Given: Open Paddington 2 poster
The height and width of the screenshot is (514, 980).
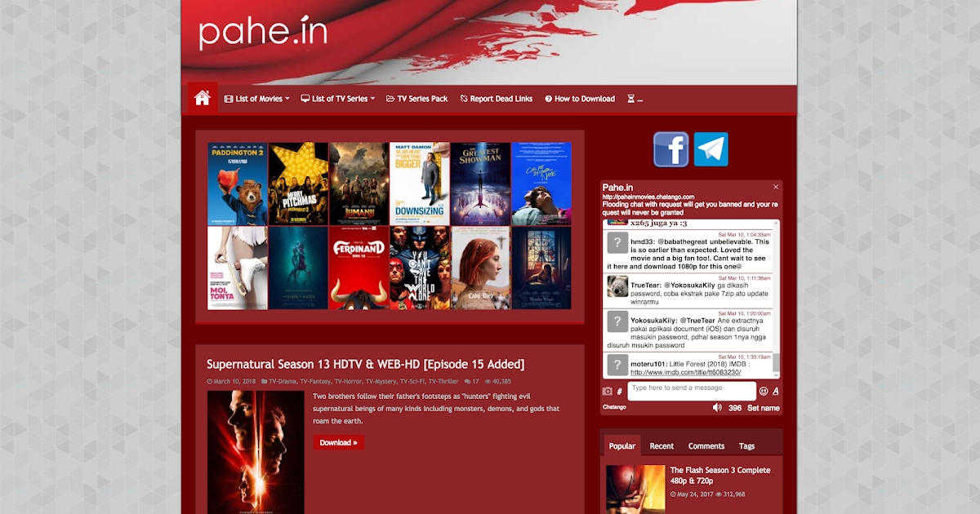Looking at the screenshot, I should click(238, 184).
